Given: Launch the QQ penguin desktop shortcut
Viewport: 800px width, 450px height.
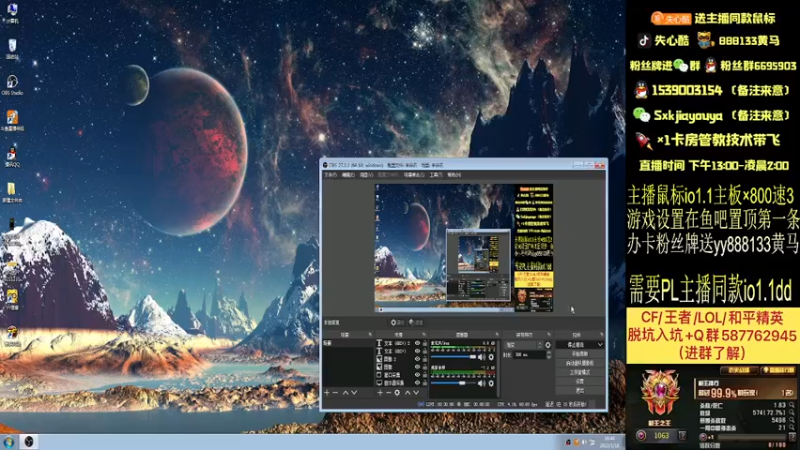Looking at the screenshot, I should point(12,157).
